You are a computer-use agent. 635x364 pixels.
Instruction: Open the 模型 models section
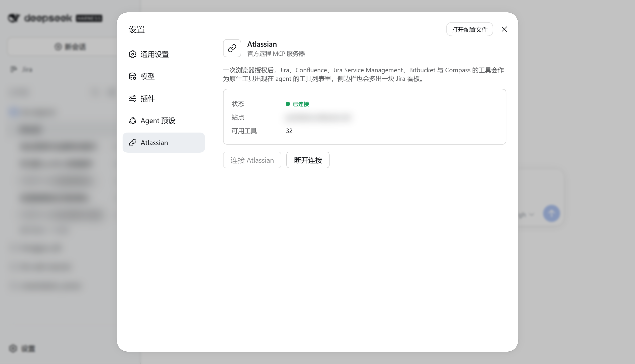click(164, 76)
